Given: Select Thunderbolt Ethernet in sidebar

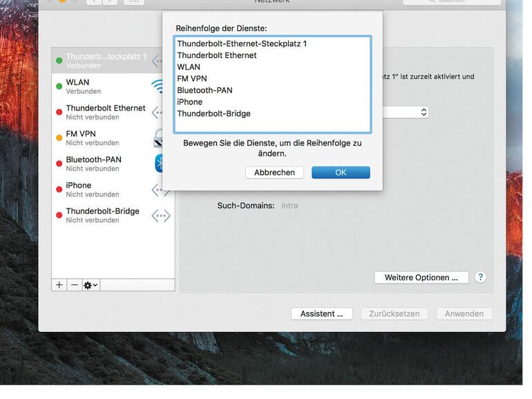Looking at the screenshot, I should (x=107, y=113).
